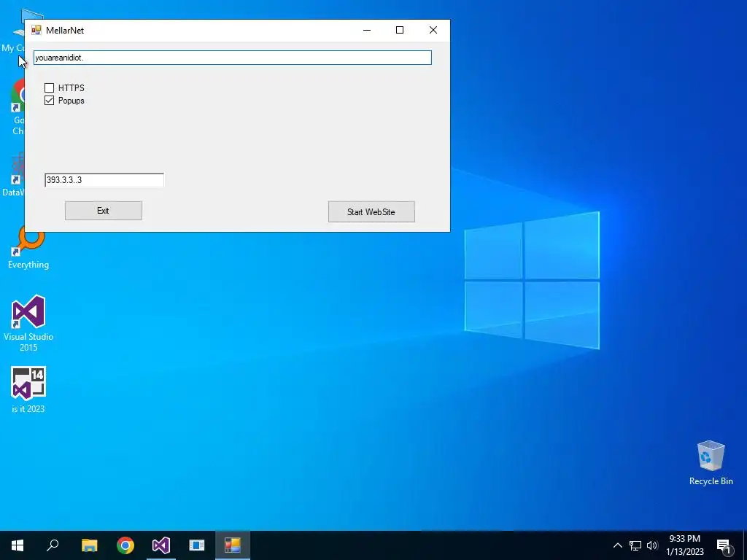Maximize the MellarNet window
Image resolution: width=747 pixels, height=560 pixels.
(400, 30)
